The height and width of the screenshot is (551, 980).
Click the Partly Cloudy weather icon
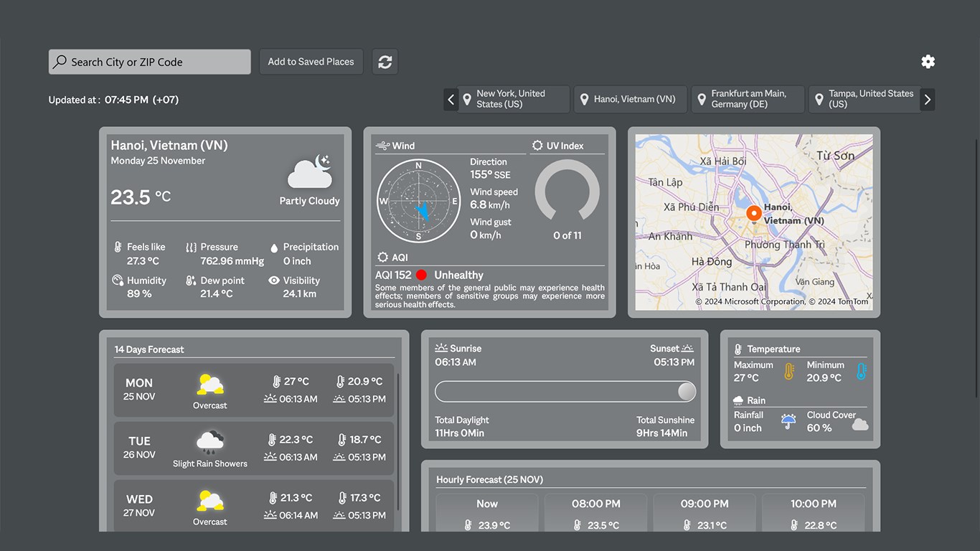tap(309, 171)
